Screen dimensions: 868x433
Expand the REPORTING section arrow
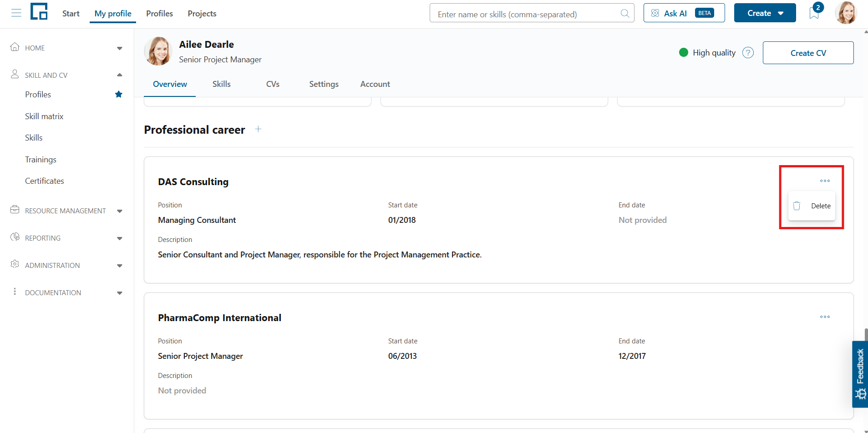point(120,238)
